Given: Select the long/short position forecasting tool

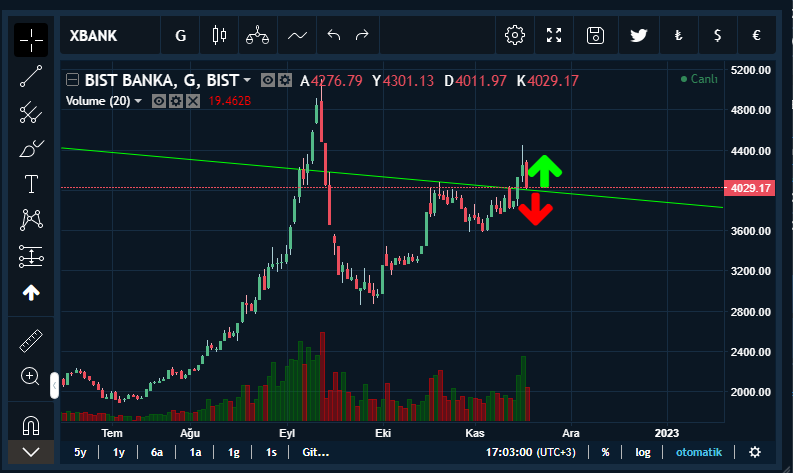Looking at the screenshot, I should tap(31, 256).
